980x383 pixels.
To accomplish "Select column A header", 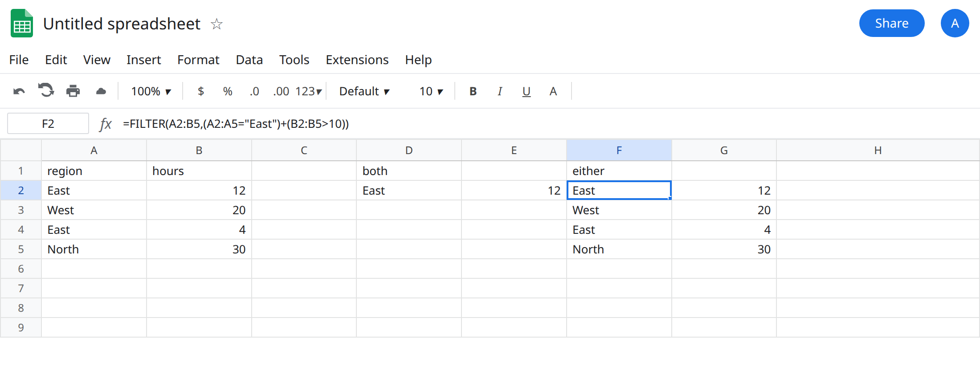I will pos(94,151).
